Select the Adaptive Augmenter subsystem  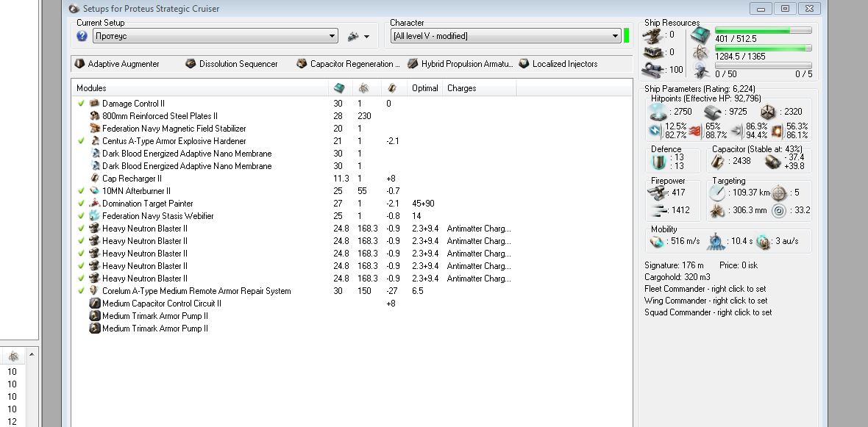[117, 64]
